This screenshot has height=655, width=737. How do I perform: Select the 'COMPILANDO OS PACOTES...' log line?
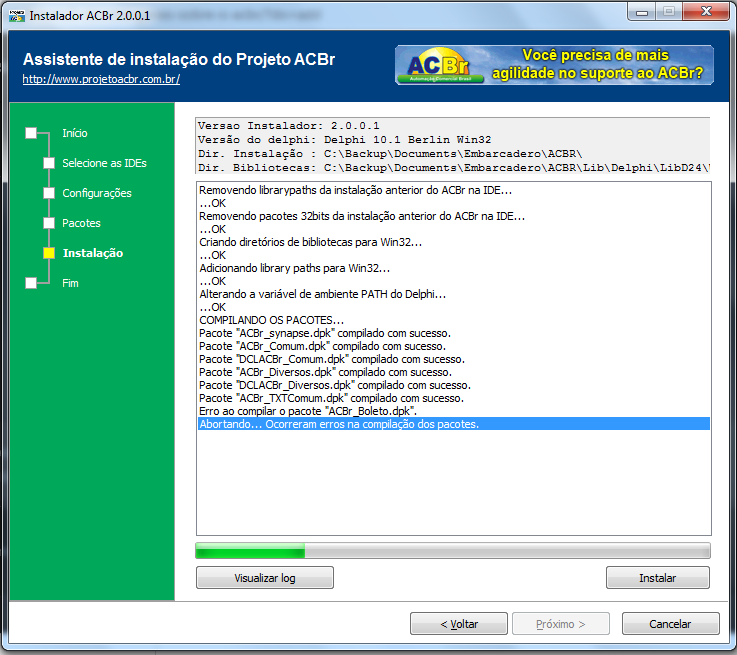[454, 320]
